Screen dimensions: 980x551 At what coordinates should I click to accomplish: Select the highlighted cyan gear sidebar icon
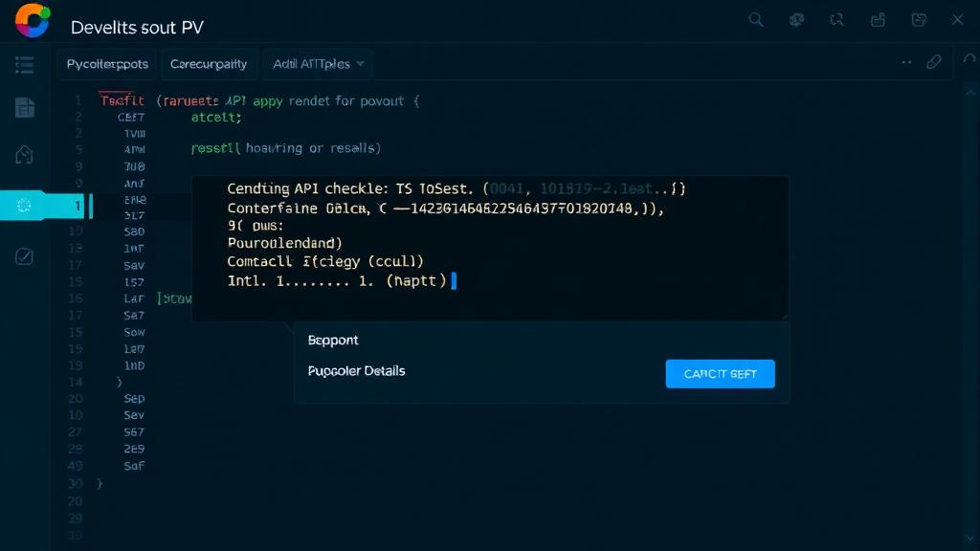(25, 205)
